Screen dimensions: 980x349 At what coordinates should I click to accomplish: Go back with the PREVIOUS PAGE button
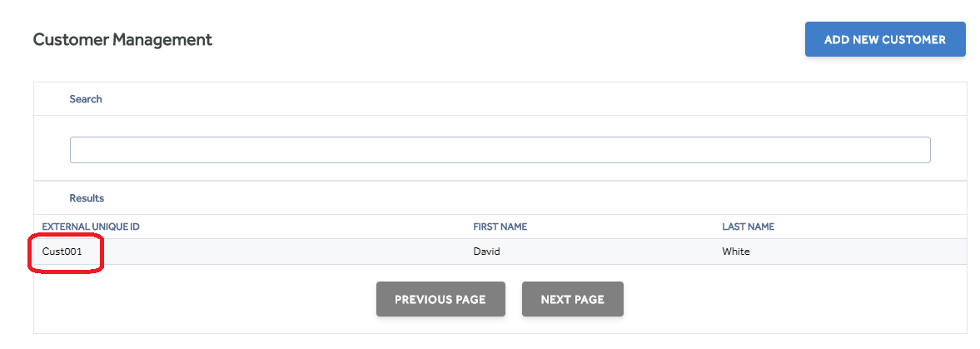pos(440,299)
